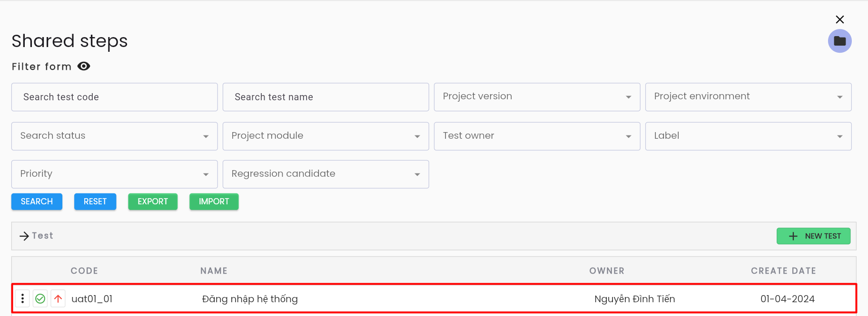This screenshot has width=868, height=316.
Task: Expand the Label dropdown
Action: pyautogui.click(x=748, y=136)
